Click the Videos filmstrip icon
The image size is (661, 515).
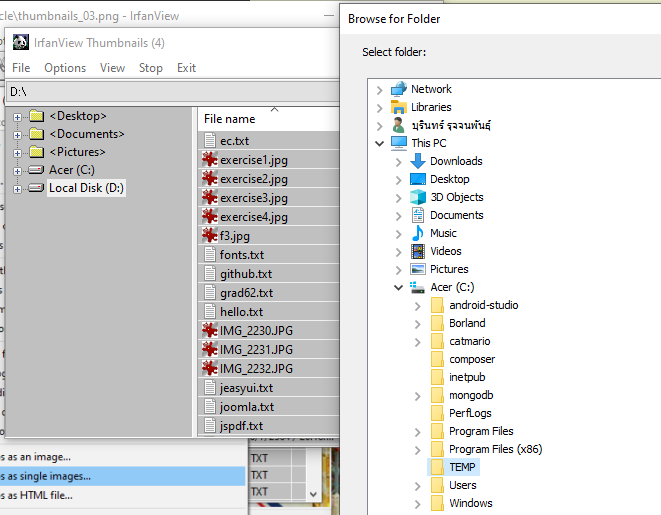(418, 251)
